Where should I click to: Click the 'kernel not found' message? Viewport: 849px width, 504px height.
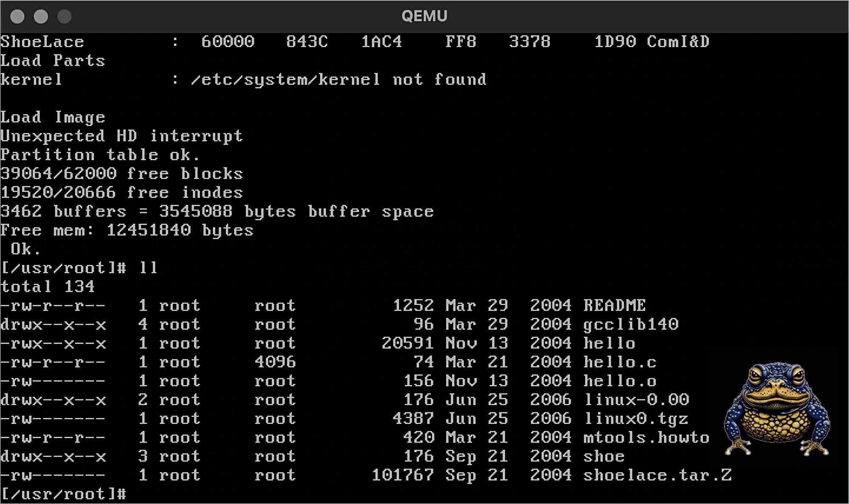pyautogui.click(x=339, y=79)
